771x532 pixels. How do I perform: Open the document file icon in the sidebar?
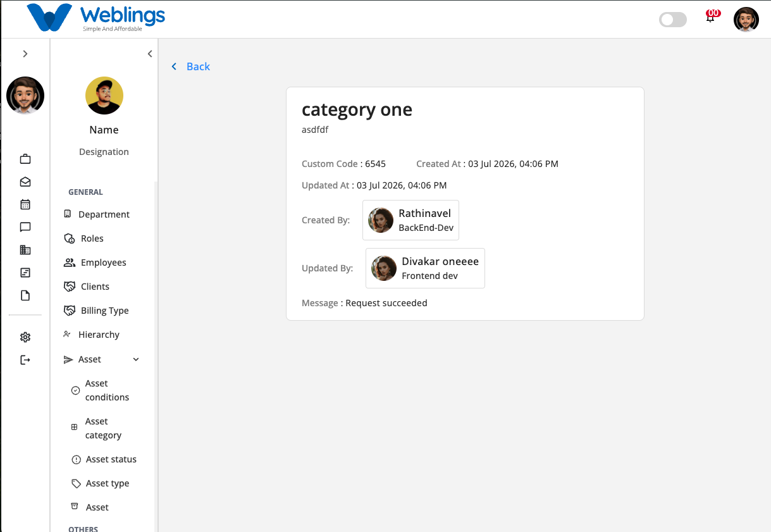pyautogui.click(x=25, y=295)
